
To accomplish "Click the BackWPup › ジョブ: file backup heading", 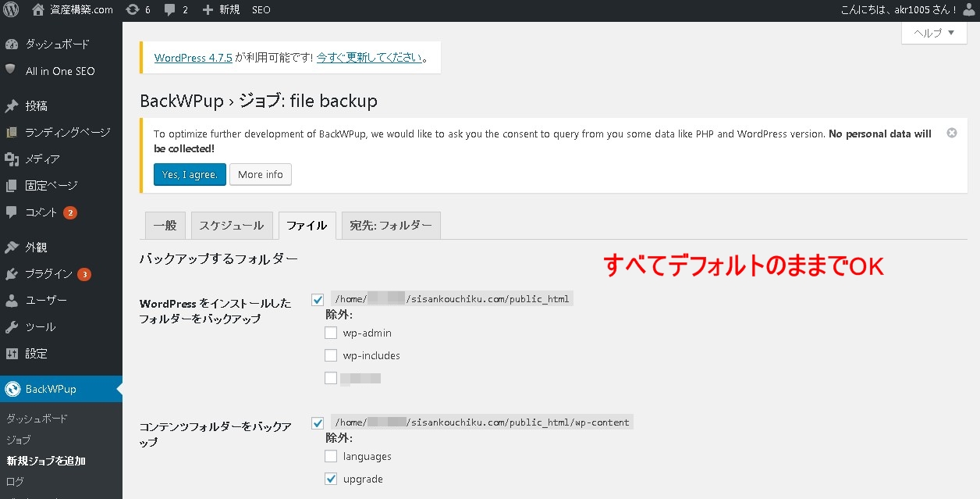I will 258,101.
